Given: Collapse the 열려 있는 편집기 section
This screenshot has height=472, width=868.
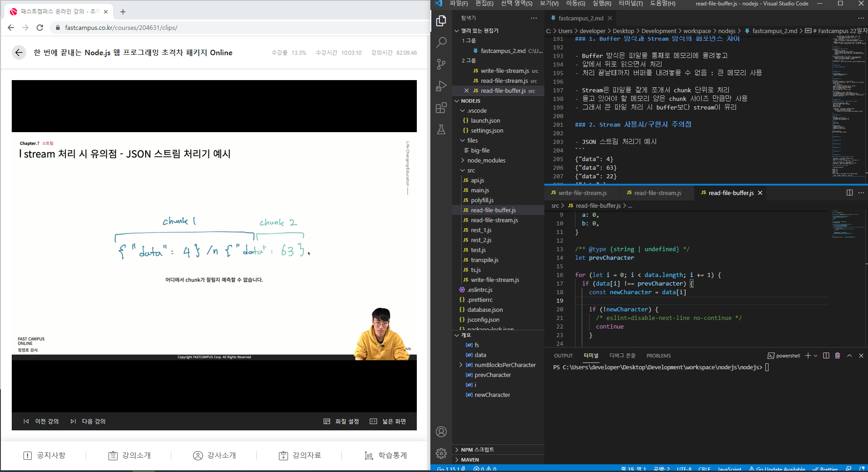Looking at the screenshot, I should pos(498,31).
